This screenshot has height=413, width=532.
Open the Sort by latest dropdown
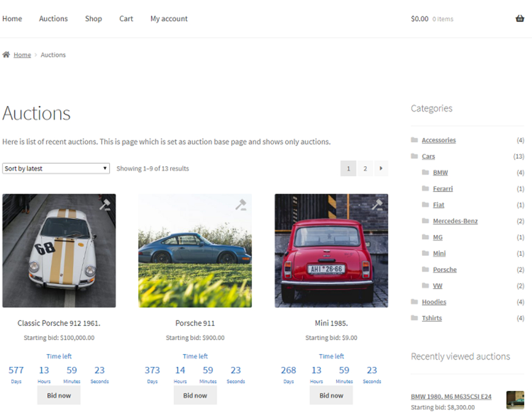[x=56, y=168]
